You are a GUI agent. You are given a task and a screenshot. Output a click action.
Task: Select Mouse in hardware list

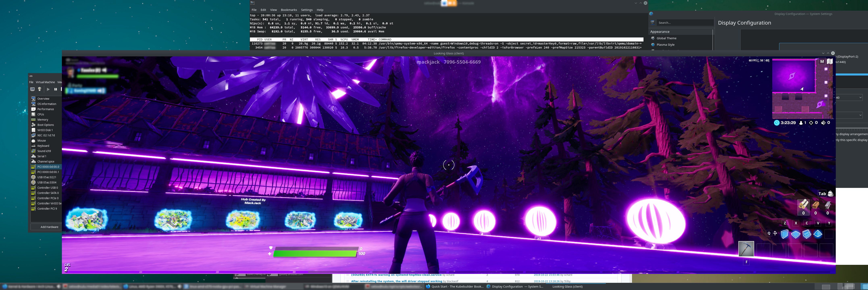pyautogui.click(x=46, y=141)
